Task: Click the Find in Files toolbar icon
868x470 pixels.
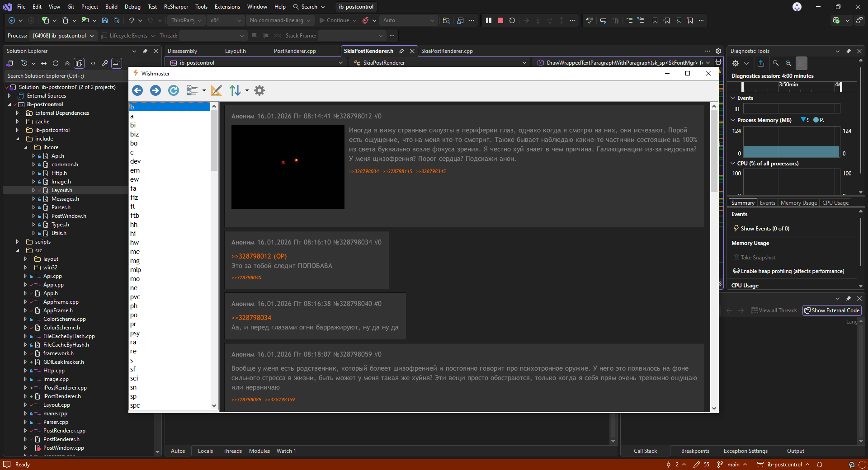Action: click(x=446, y=20)
